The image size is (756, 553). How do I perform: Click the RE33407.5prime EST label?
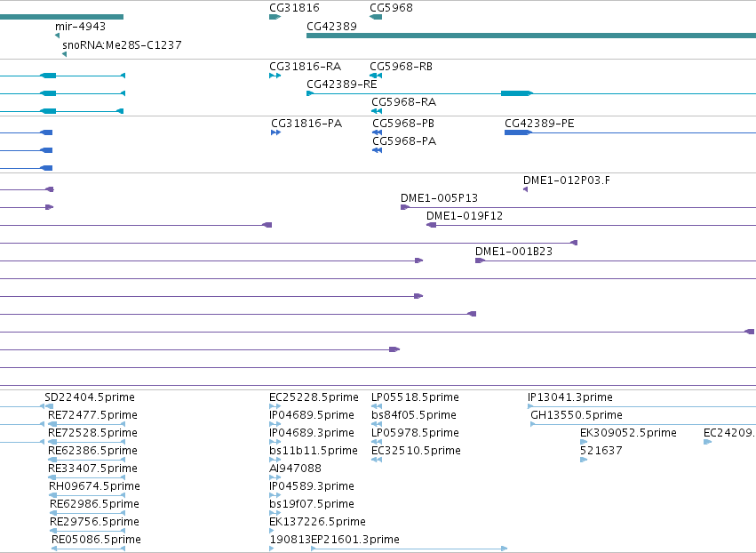pyautogui.click(x=92, y=469)
